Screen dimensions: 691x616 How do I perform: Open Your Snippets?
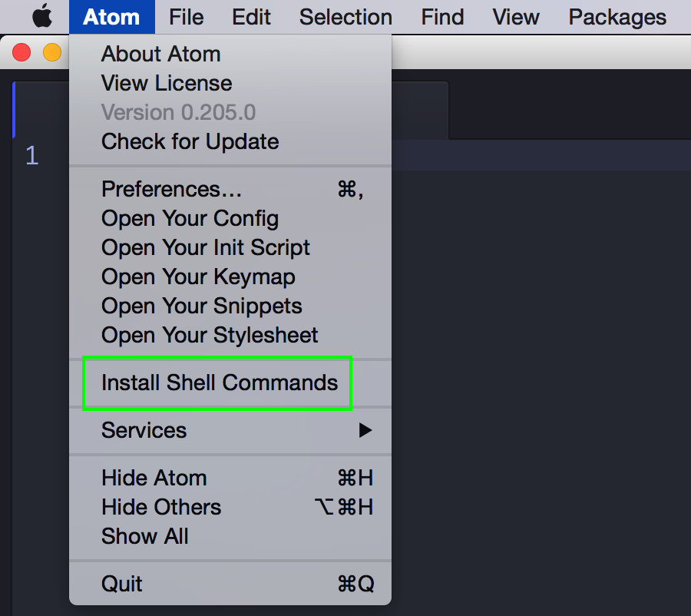[x=201, y=306]
